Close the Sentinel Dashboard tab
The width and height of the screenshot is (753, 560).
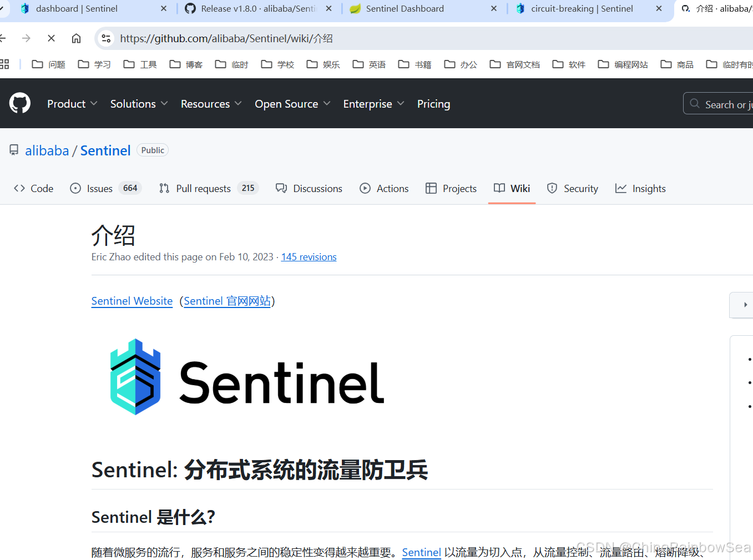tap(494, 8)
